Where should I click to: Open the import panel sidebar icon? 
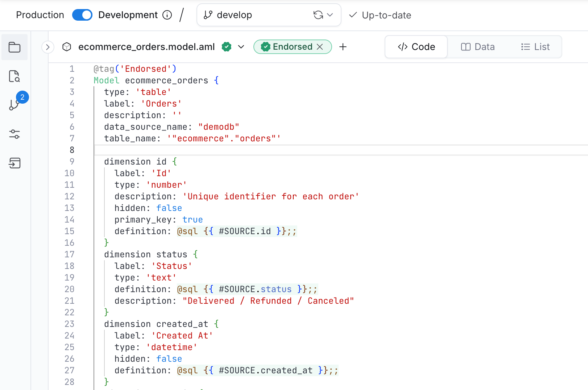point(15,163)
